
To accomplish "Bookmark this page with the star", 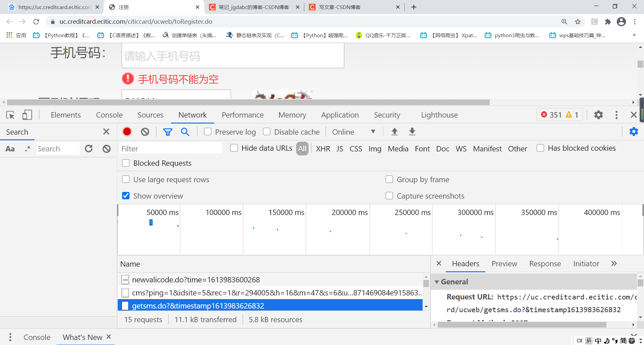I will pos(578,22).
